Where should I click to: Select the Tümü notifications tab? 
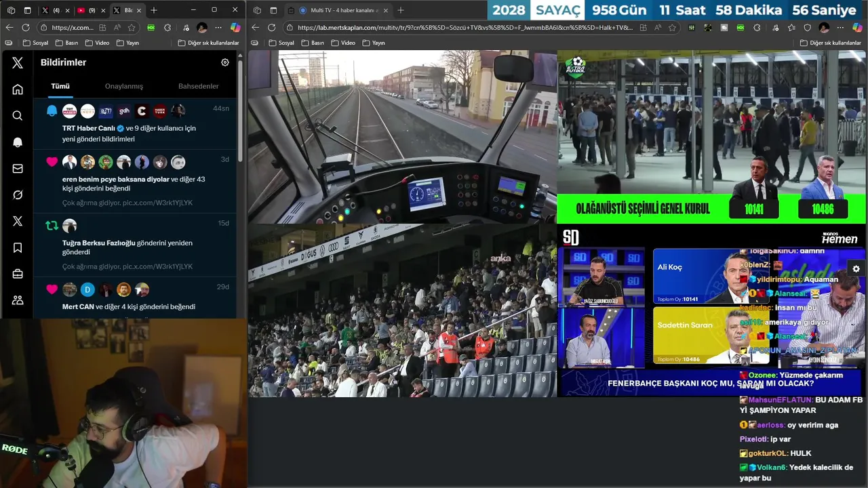(x=60, y=86)
